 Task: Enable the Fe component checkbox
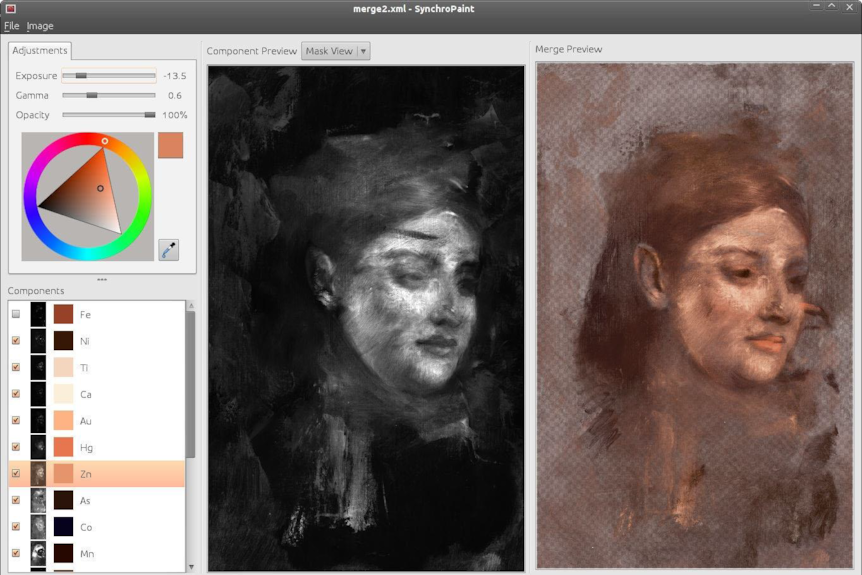16,314
